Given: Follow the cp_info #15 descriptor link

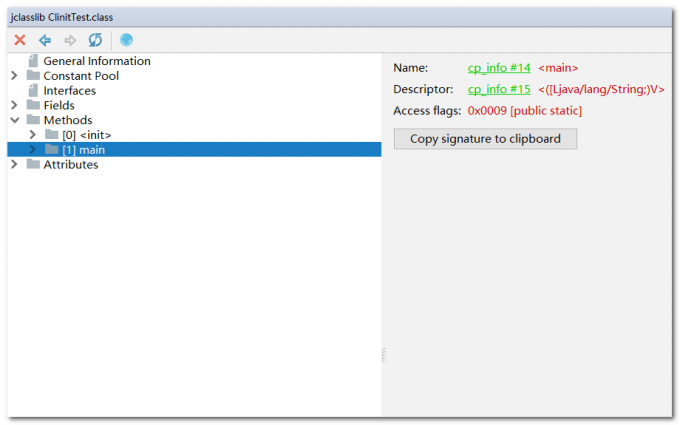Looking at the screenshot, I should click(498, 89).
